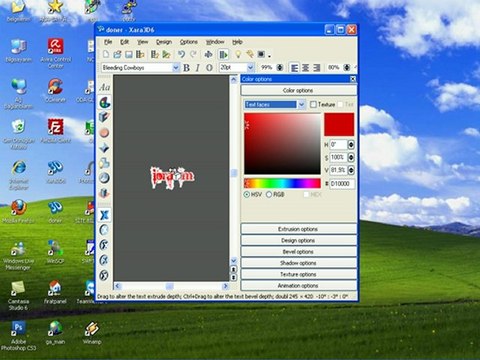Select Camtasia Studio 6 desktop icon
480x360 pixels.
pyautogui.click(x=18, y=295)
